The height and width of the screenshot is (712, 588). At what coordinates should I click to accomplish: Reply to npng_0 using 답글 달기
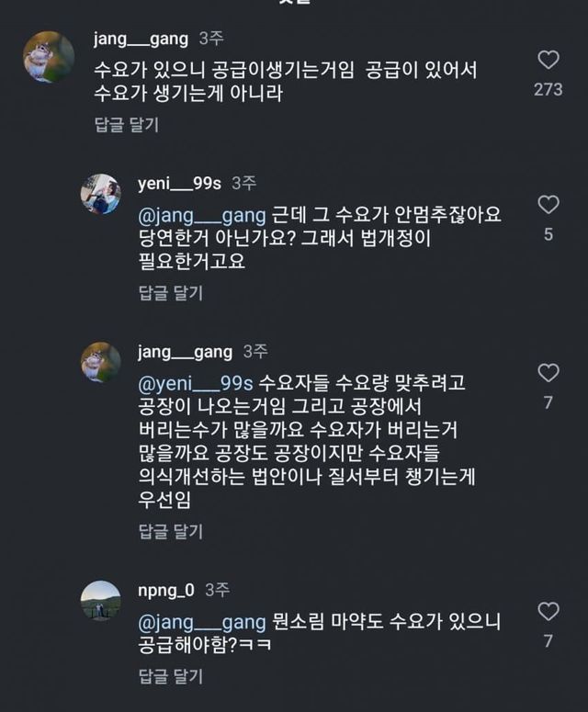click(170, 677)
